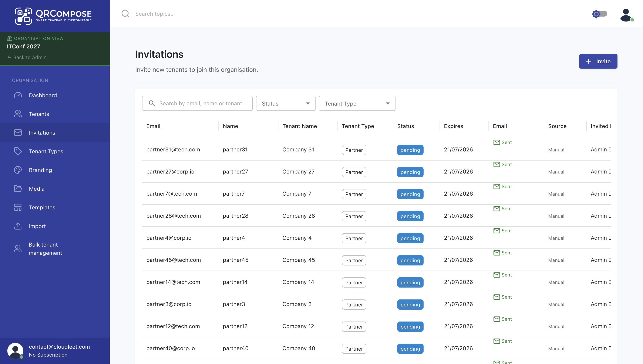Click the Partner chip for Company 4
Screen dimensions: 643x364
pyautogui.click(x=354, y=238)
